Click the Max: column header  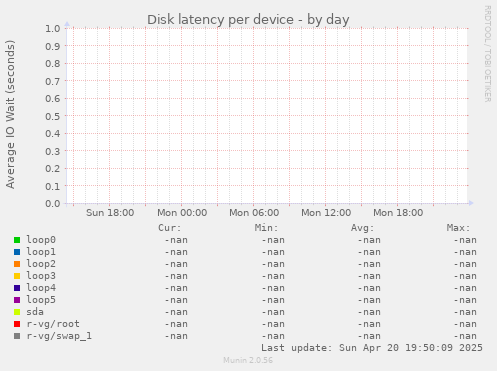(x=458, y=228)
